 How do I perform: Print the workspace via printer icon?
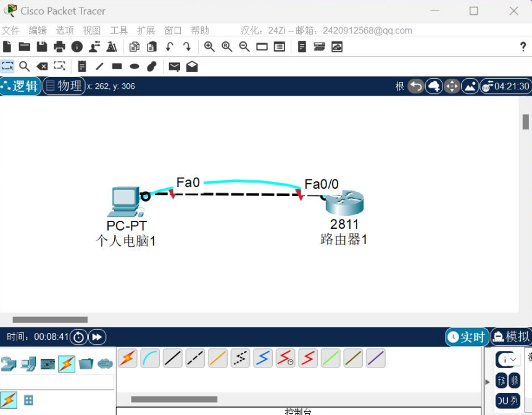(x=59, y=47)
